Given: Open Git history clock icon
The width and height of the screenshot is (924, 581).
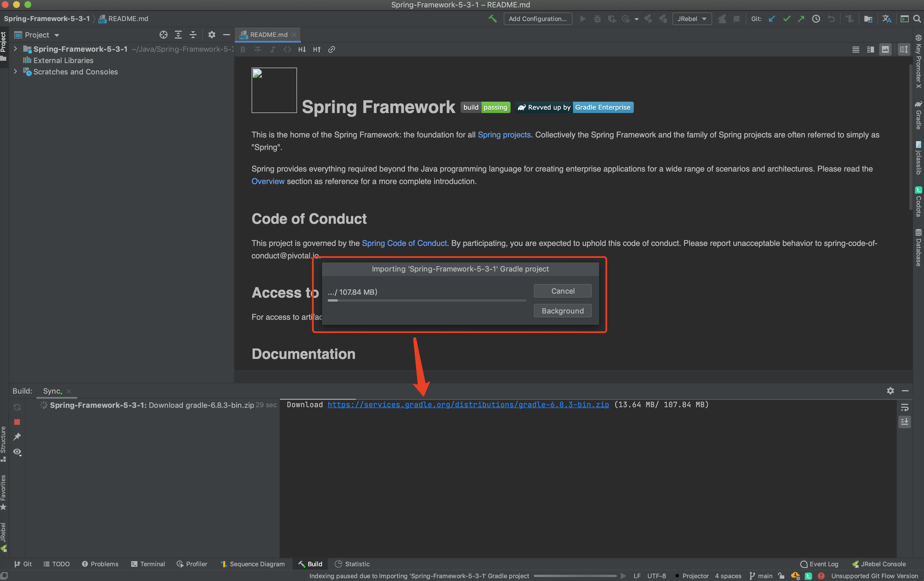Looking at the screenshot, I should [x=816, y=18].
